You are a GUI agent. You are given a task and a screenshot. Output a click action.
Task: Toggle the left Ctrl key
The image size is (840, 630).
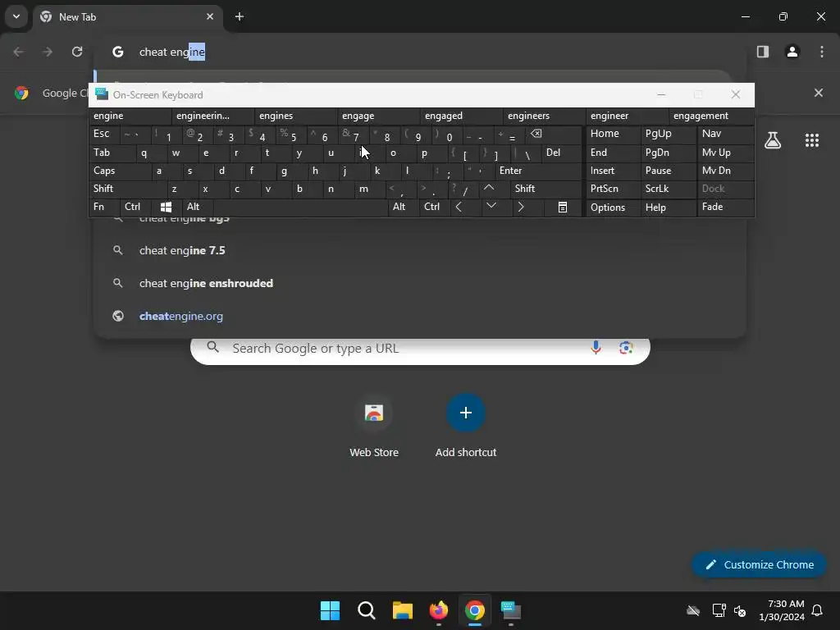135,207
